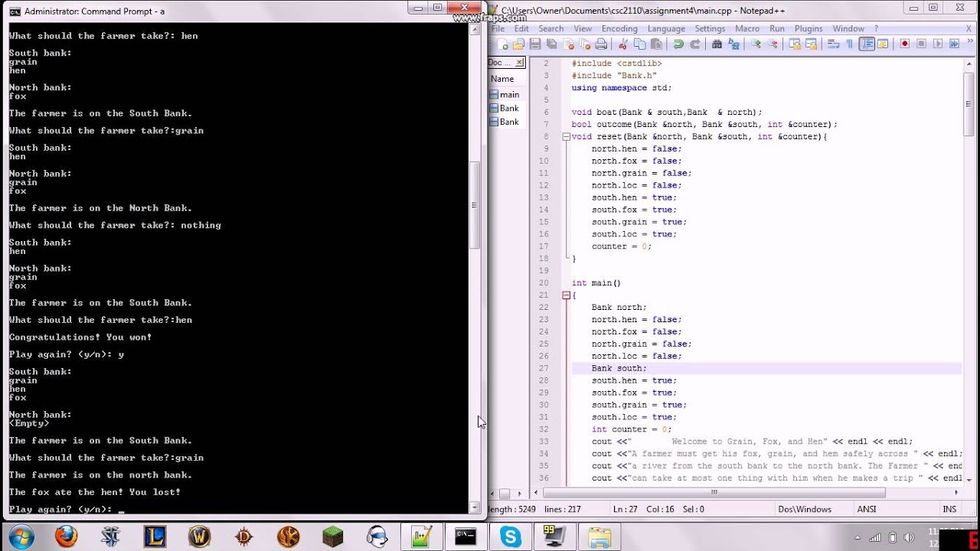980x551 pixels.
Task: Click the Zoom Out toolbar icon
Action: click(772, 44)
